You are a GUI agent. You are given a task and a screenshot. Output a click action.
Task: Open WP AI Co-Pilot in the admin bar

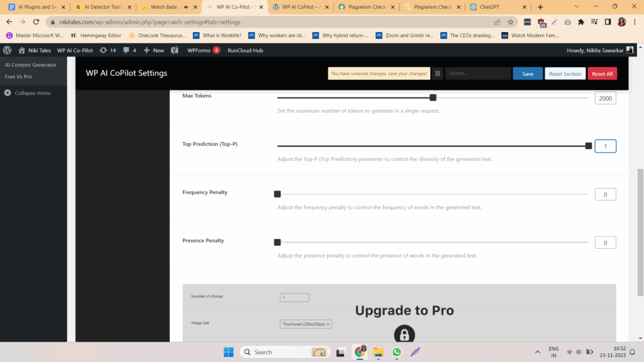click(x=75, y=50)
